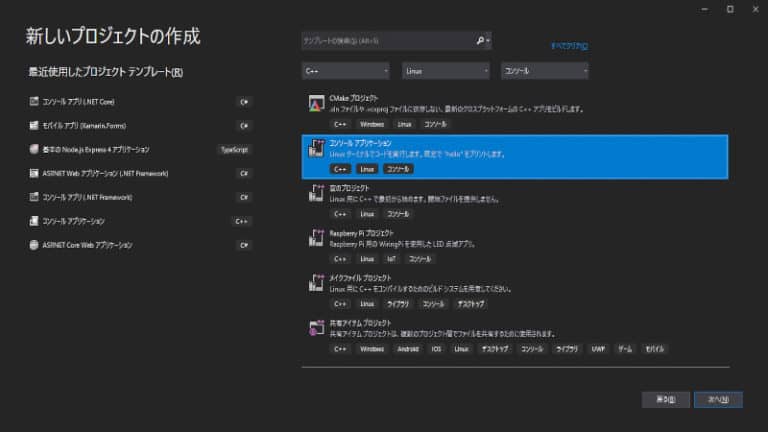Image resolution: width=768 pixels, height=432 pixels.
Task: Click the TypeScript tag in recent templates
Action: click(234, 149)
